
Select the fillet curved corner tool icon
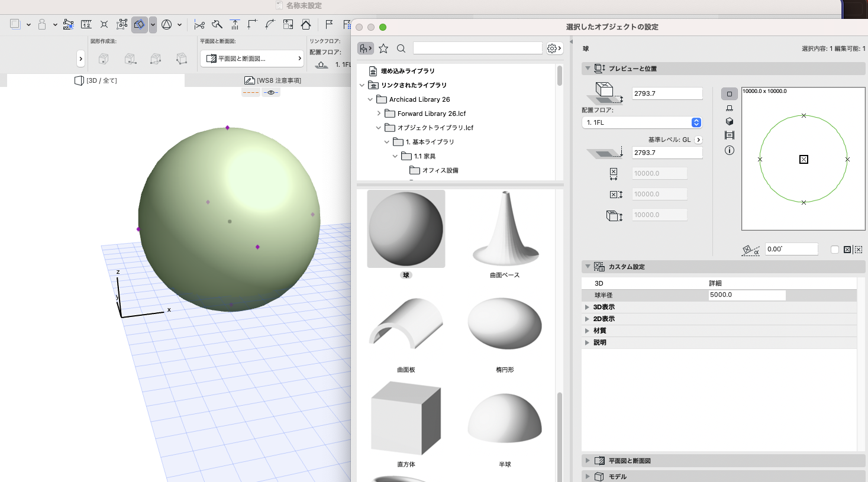click(270, 24)
